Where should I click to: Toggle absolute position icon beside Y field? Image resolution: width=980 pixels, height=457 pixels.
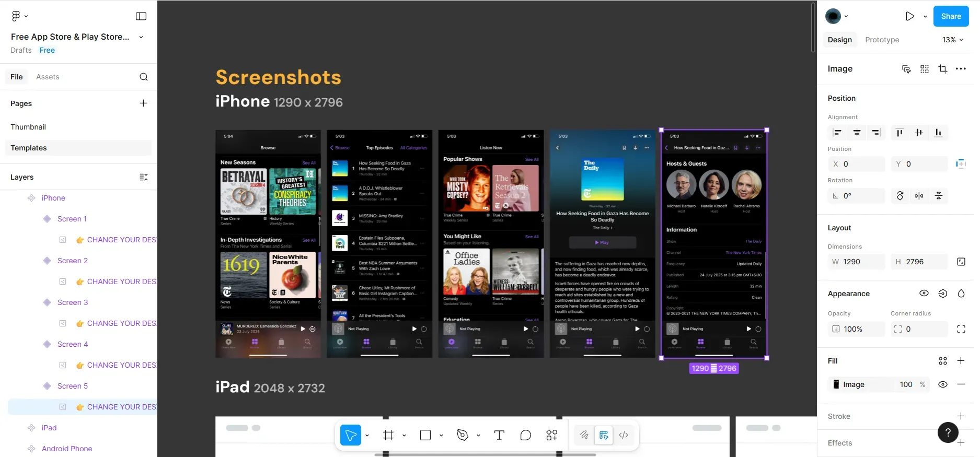click(x=961, y=164)
